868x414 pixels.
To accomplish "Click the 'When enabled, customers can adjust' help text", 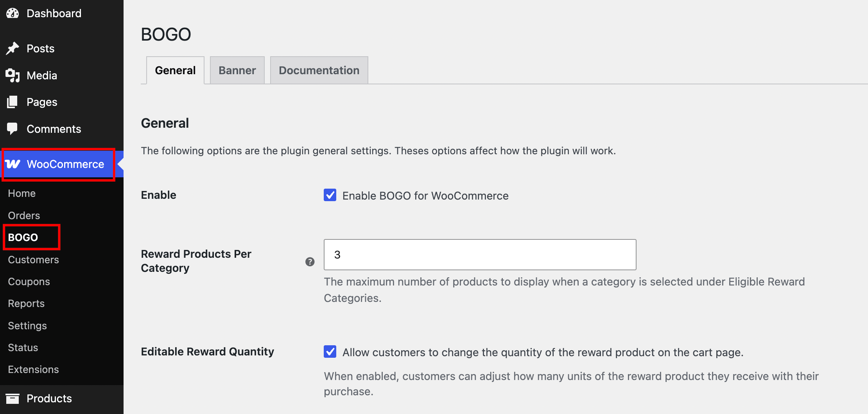I will (571, 384).
